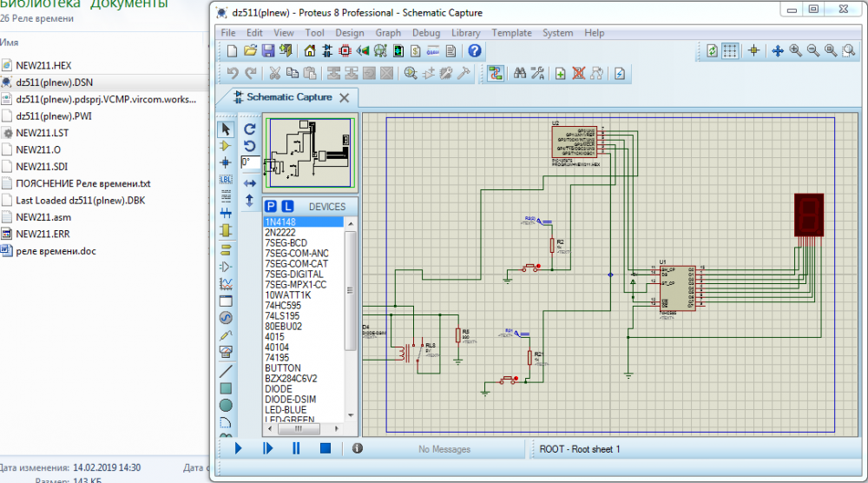Viewport: 868px width, 483px height.
Task: Click the Zoom In magnifier icon
Action: pos(796,51)
